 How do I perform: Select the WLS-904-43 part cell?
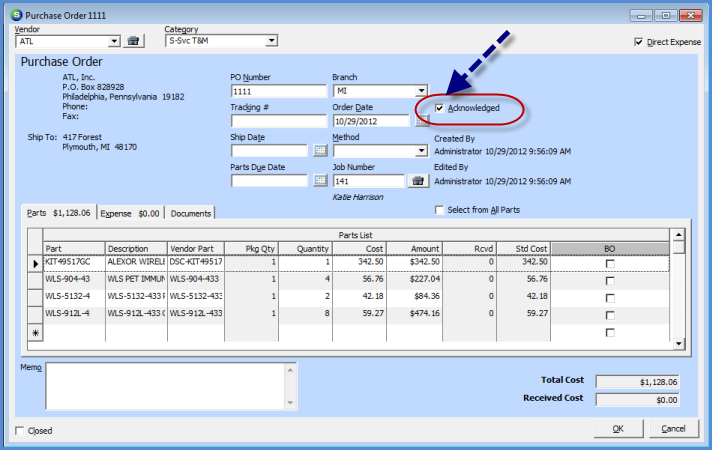(74, 279)
